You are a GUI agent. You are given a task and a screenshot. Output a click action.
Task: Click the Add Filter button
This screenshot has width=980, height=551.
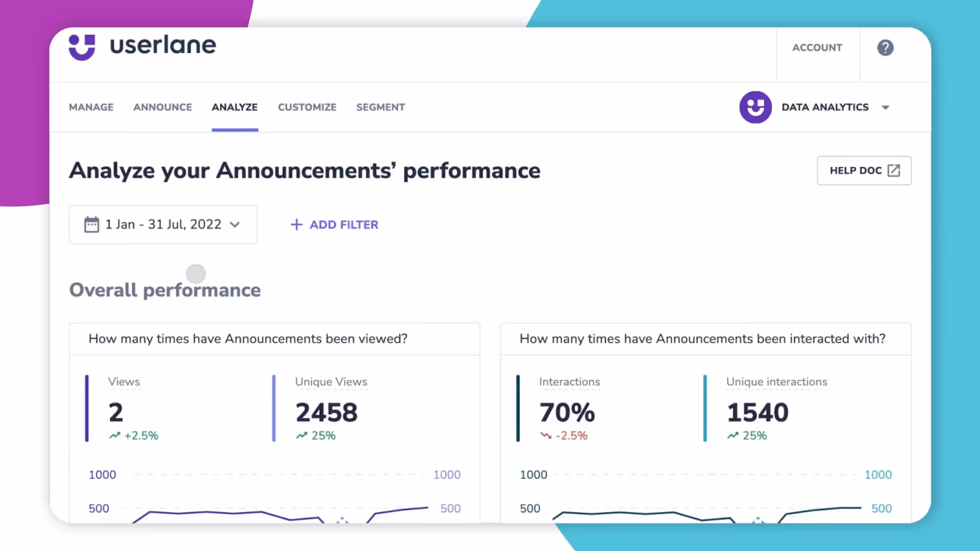[334, 224]
